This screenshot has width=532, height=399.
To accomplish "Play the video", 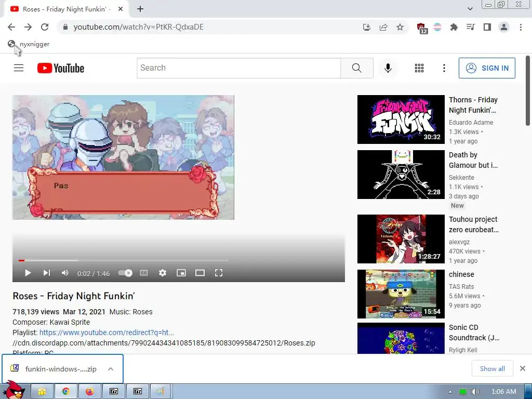I will [x=28, y=273].
